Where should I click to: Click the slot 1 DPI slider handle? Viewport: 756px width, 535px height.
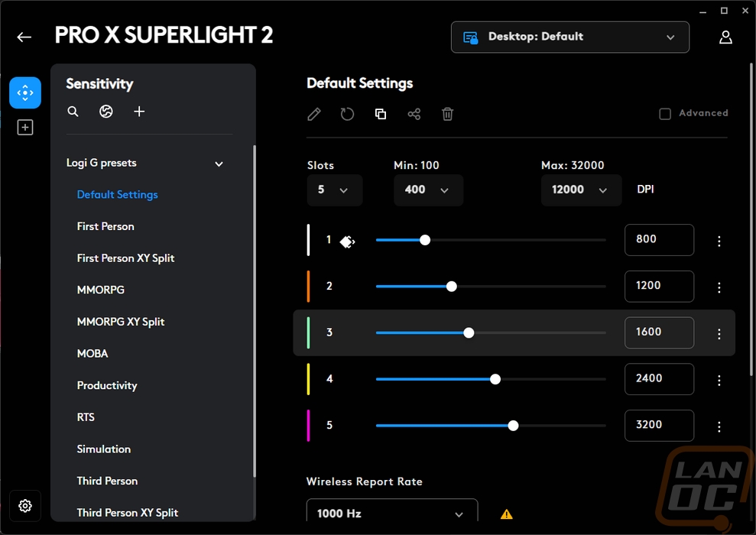click(425, 240)
